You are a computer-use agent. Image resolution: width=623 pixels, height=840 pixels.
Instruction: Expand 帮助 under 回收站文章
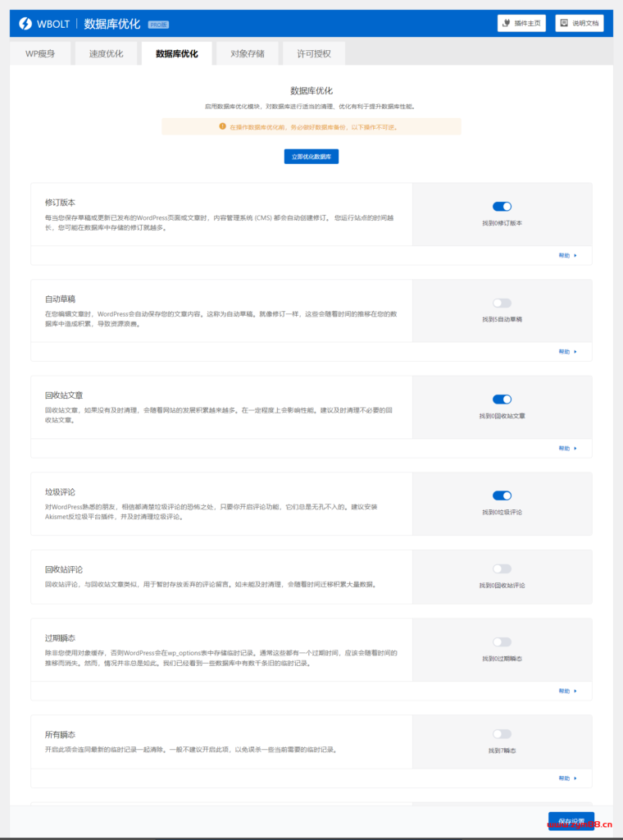[x=567, y=449]
